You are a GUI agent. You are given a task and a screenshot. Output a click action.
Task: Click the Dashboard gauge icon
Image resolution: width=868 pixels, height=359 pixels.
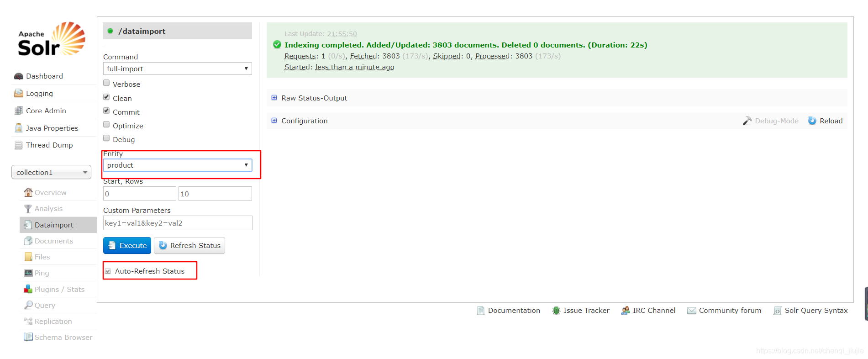19,76
